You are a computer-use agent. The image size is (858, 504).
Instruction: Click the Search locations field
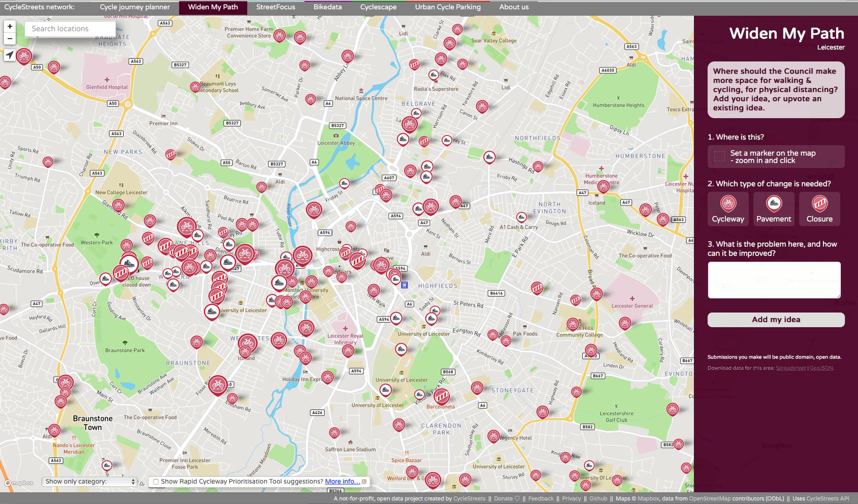click(70, 29)
